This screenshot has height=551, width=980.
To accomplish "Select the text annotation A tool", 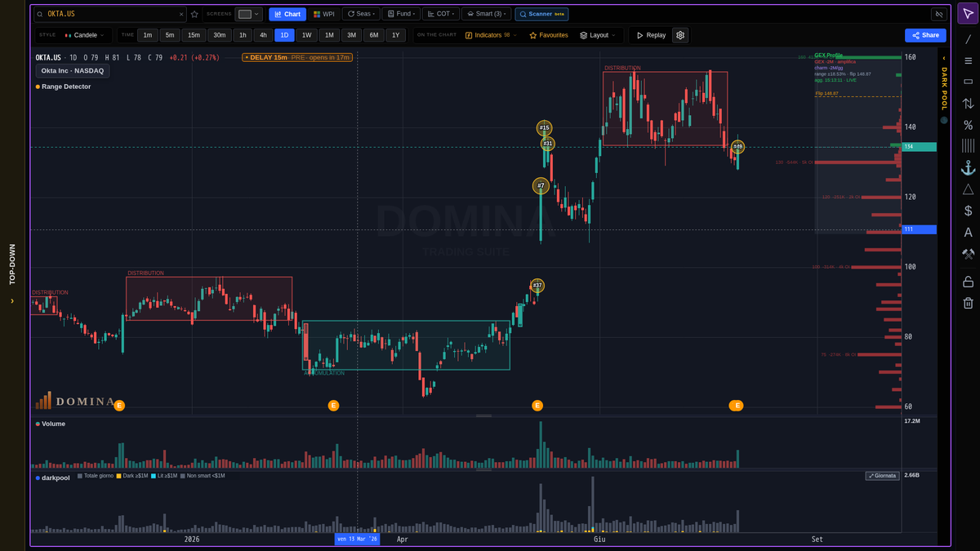I will coord(968,232).
